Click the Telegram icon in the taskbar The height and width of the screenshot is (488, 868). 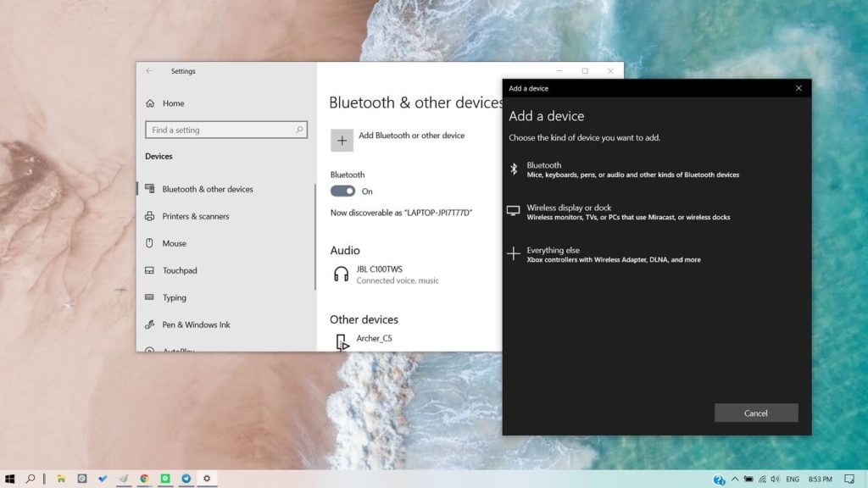[x=186, y=479]
